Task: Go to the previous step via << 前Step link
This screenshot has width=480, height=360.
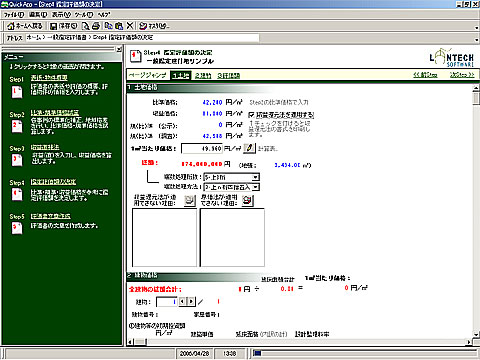Action: [425, 75]
